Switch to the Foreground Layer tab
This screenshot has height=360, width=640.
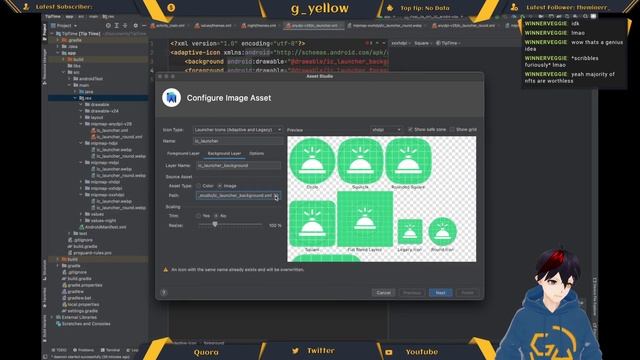tap(183, 153)
